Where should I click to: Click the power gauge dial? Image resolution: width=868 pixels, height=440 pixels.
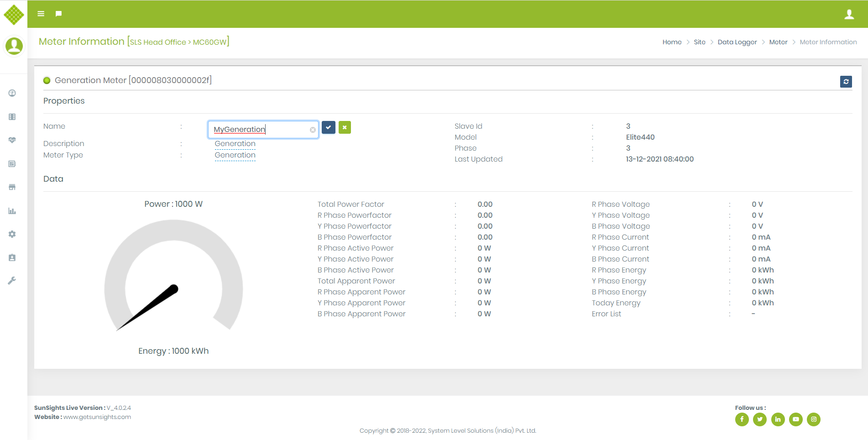pyautogui.click(x=173, y=278)
